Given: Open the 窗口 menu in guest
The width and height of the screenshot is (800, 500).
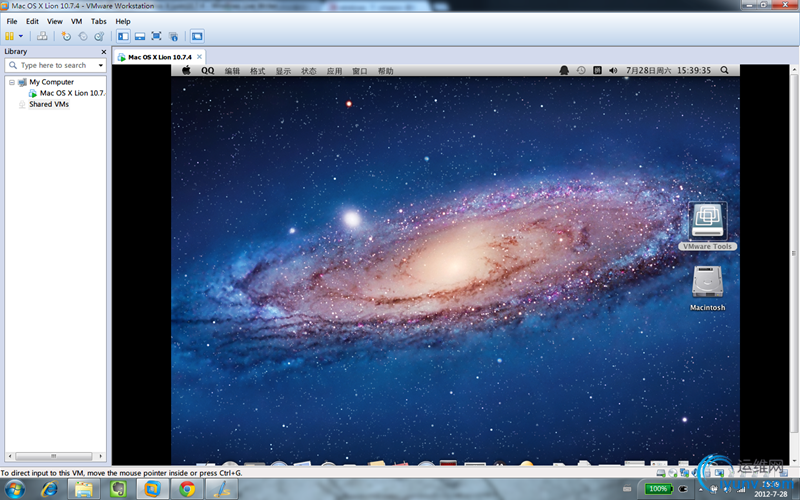Looking at the screenshot, I should tap(360, 71).
